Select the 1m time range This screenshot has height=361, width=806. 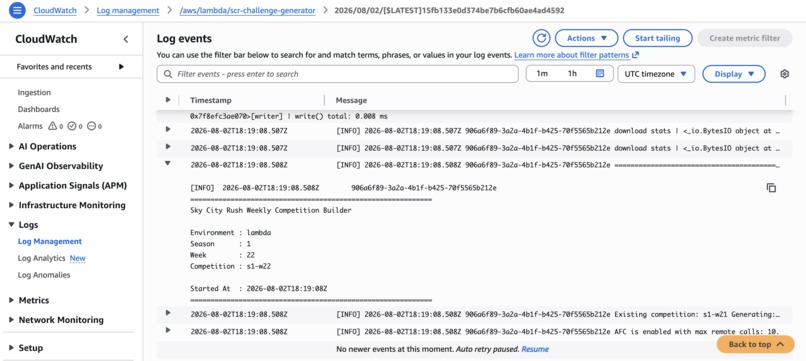[542, 74]
